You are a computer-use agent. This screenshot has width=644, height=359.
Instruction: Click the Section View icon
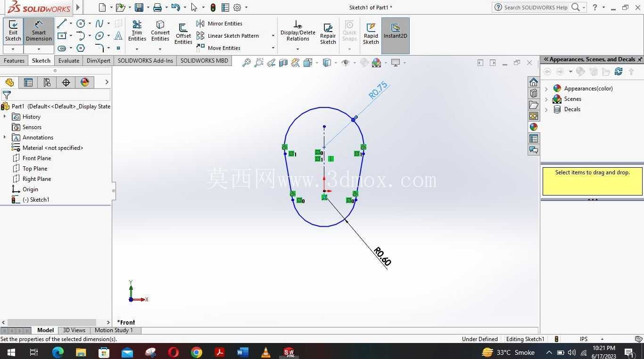point(283,63)
